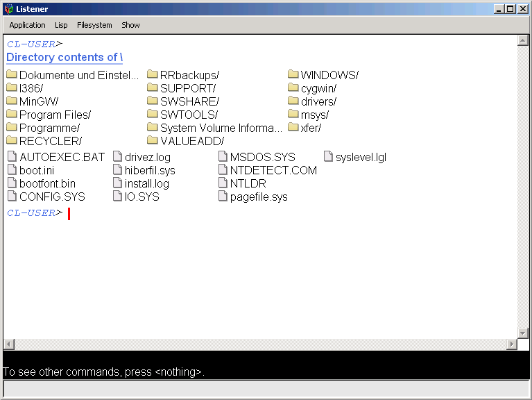
Task: Select the 'VALUEADD/' directory name
Action: pos(192,141)
